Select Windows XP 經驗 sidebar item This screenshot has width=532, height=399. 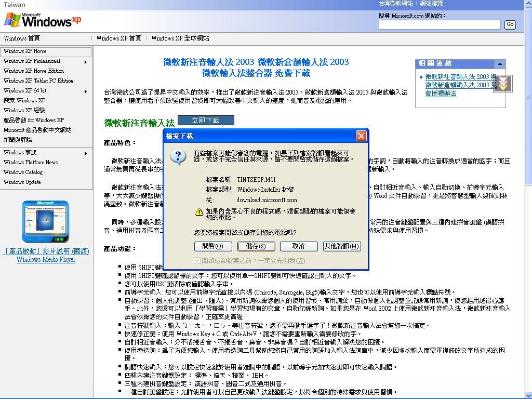point(24,110)
